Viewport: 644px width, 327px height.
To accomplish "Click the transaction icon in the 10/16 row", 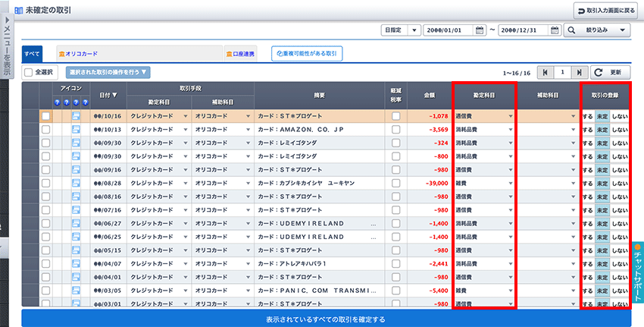I will (76, 116).
